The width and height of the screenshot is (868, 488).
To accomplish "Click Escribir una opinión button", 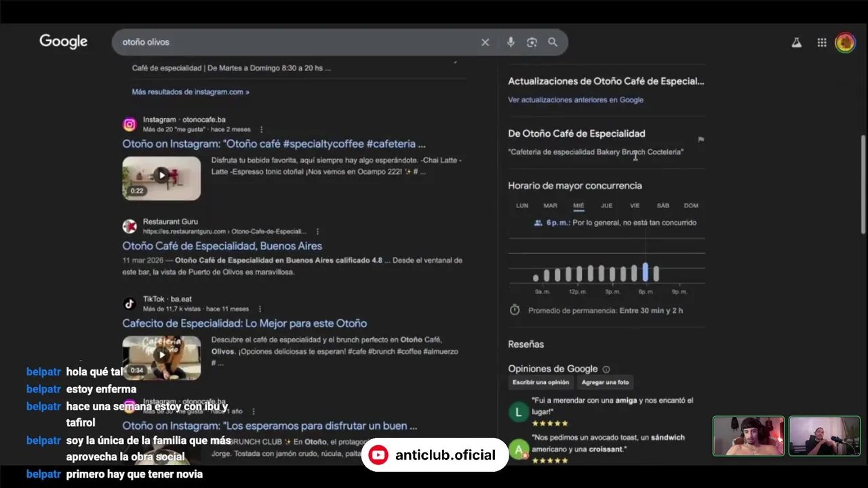I will [x=540, y=382].
